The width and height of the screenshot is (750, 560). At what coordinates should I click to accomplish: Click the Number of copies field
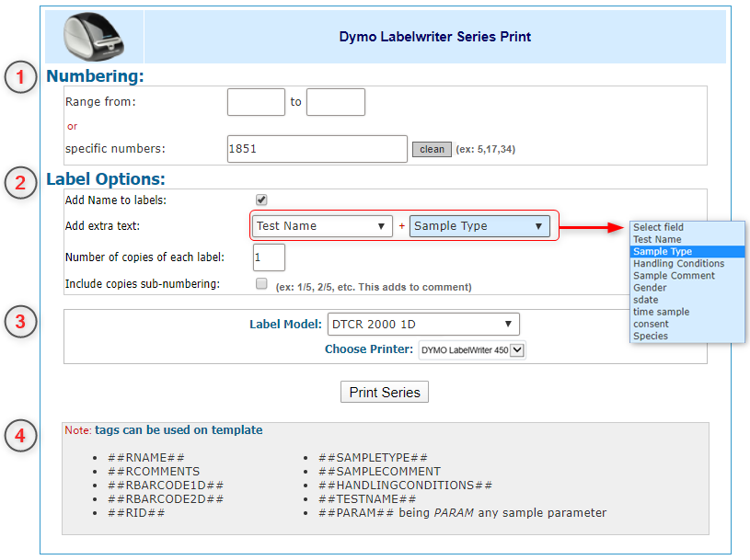coord(269,257)
